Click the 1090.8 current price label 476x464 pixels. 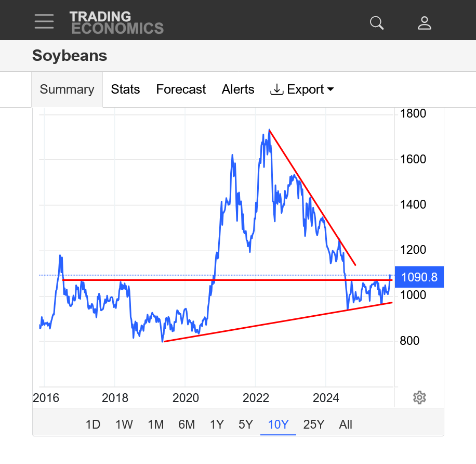click(x=419, y=277)
